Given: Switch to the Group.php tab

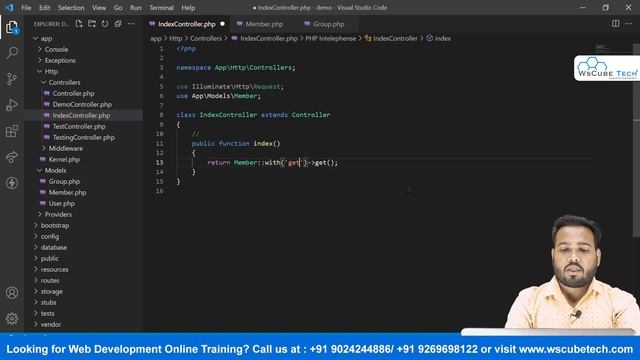Looking at the screenshot, I should tap(329, 24).
